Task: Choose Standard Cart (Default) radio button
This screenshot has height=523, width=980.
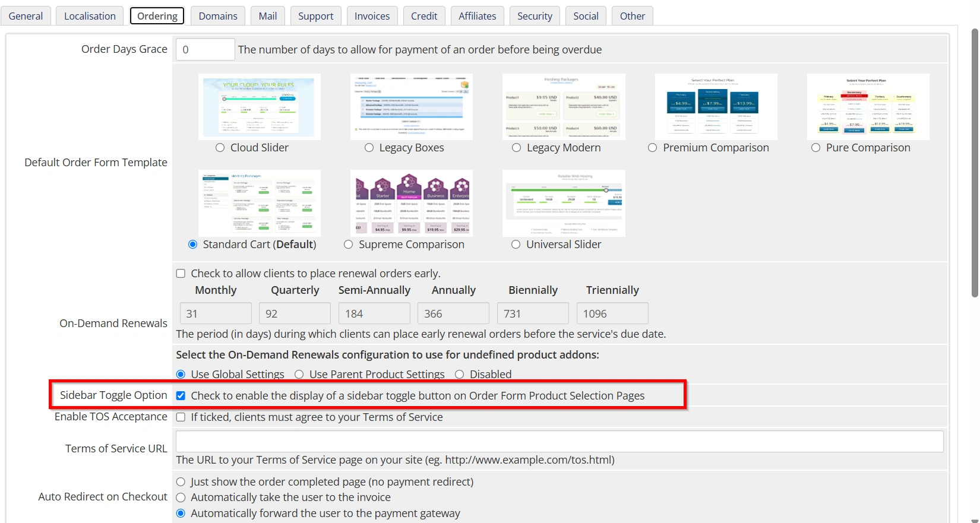Action: click(193, 245)
